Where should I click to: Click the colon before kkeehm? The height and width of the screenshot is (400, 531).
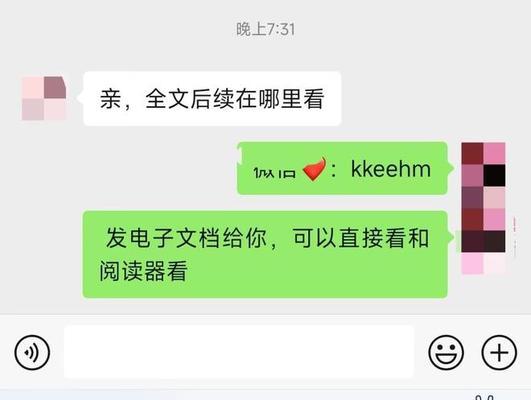(x=334, y=170)
